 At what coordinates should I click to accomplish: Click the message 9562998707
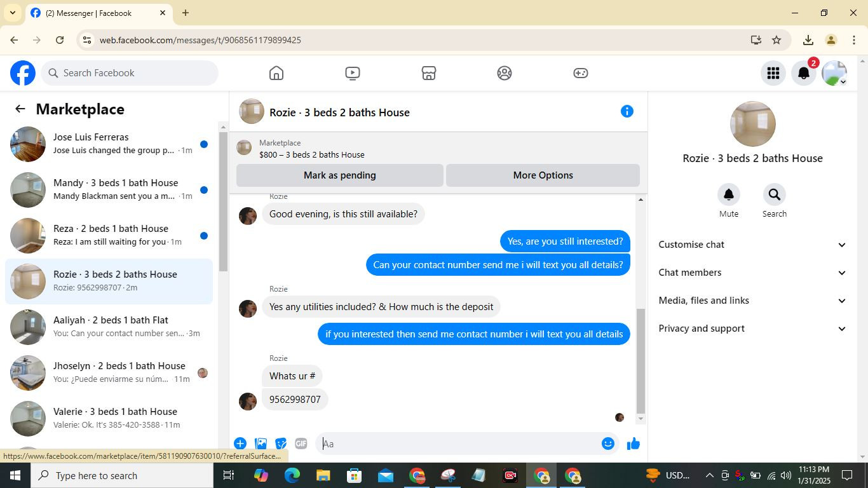point(295,400)
